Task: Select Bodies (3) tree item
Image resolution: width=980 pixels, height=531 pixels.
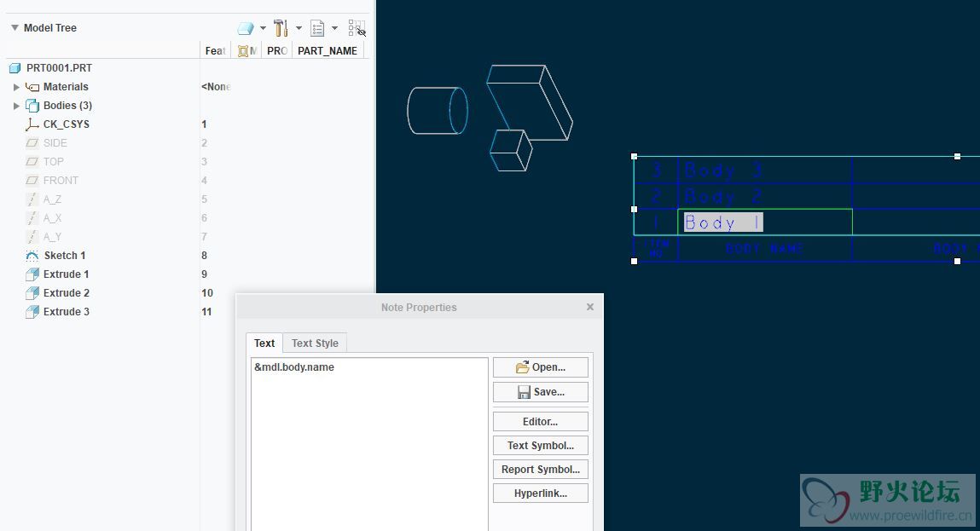Action: coord(67,106)
